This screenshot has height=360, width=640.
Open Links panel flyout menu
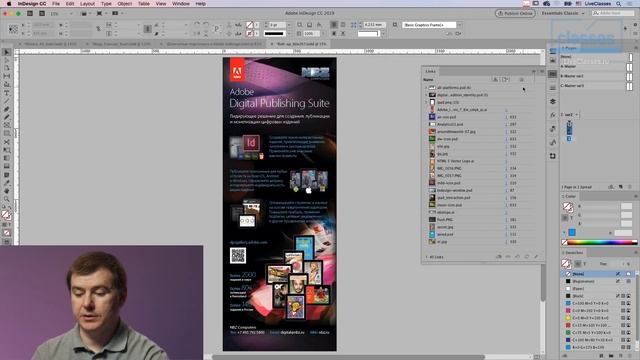click(x=542, y=71)
